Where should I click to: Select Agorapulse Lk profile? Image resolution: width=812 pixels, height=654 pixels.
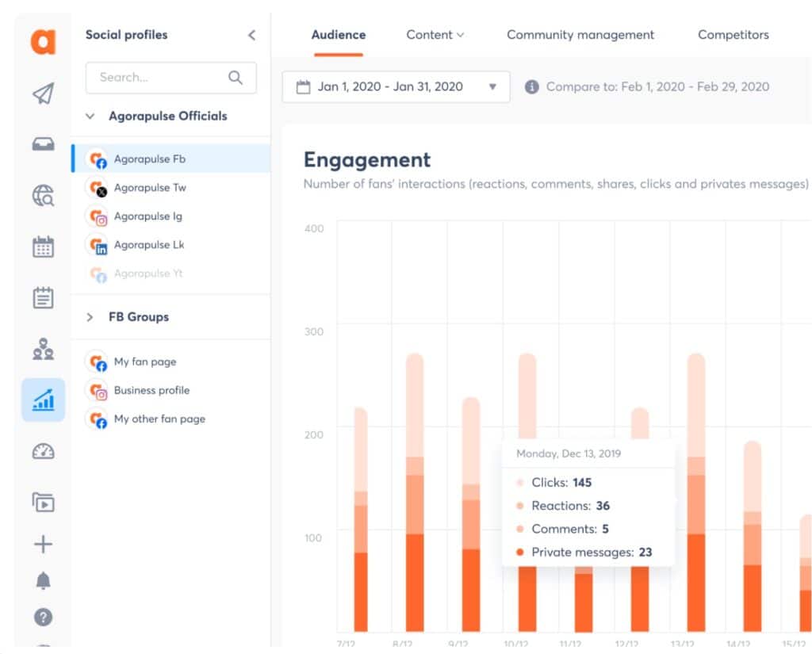171,244
